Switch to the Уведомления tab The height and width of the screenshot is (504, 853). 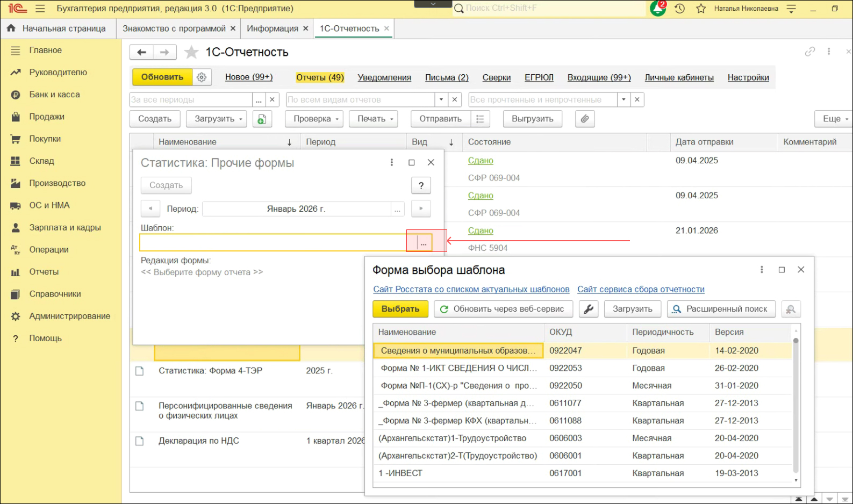coord(384,77)
